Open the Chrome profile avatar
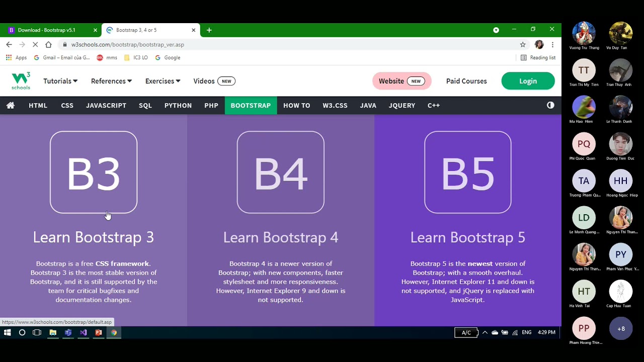 [539, 45]
